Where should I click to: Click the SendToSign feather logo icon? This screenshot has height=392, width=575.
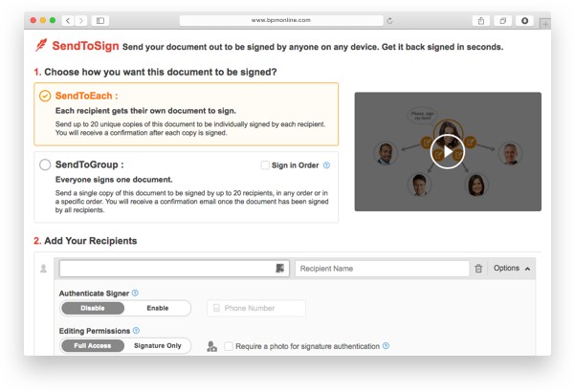point(41,46)
